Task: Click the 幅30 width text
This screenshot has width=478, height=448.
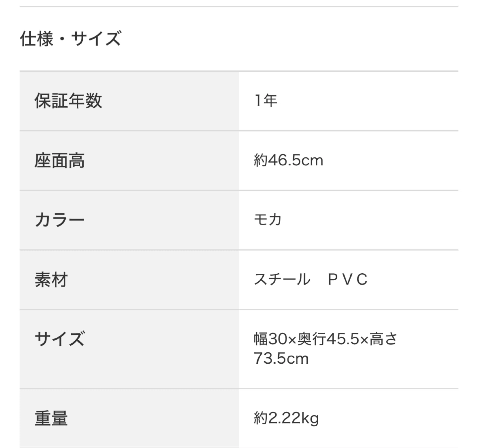Action: coord(270,339)
